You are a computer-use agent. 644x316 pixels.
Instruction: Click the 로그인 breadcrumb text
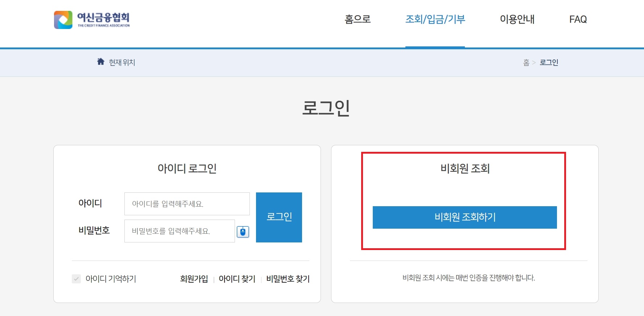(549, 62)
